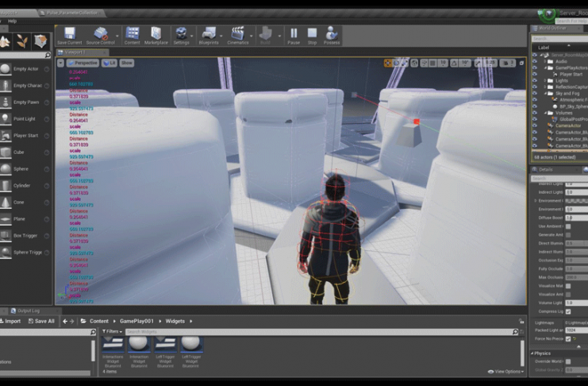Switch to Landscape mode icon
This screenshot has height=386, width=588.
point(5,41)
